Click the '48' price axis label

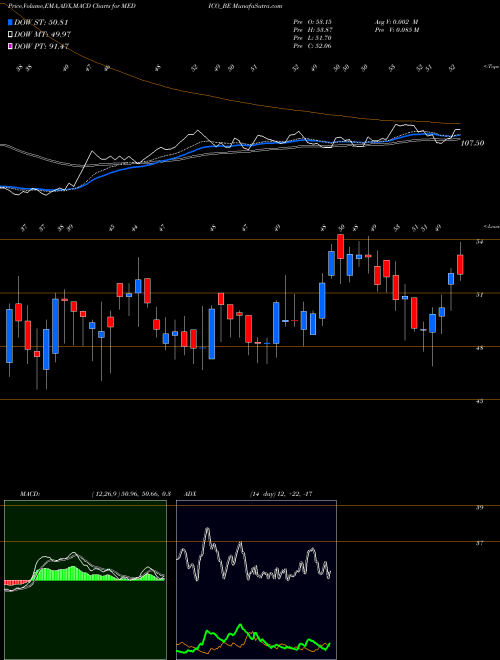click(x=479, y=348)
